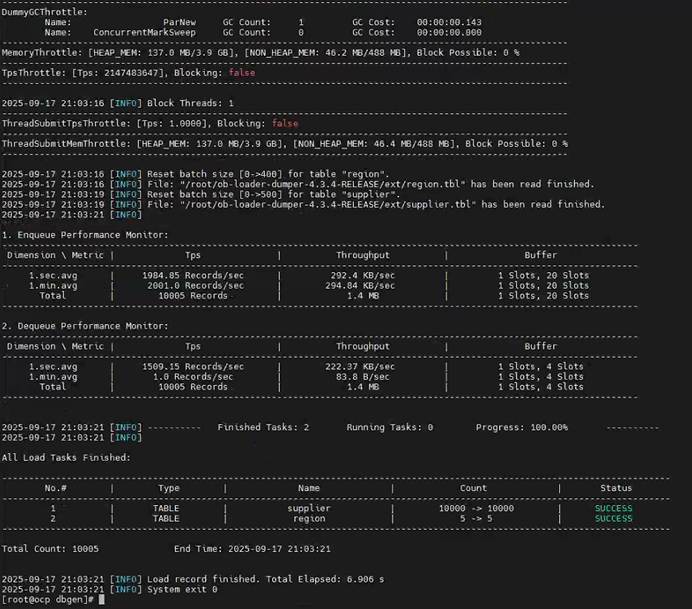Select the Status column header

pyautogui.click(x=616, y=488)
